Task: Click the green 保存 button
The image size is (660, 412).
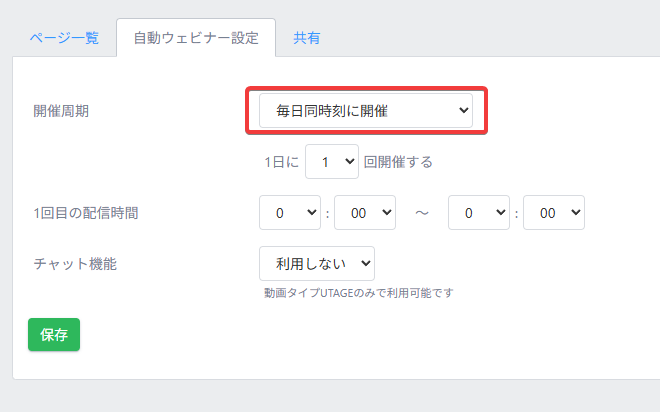Action: coord(54,335)
